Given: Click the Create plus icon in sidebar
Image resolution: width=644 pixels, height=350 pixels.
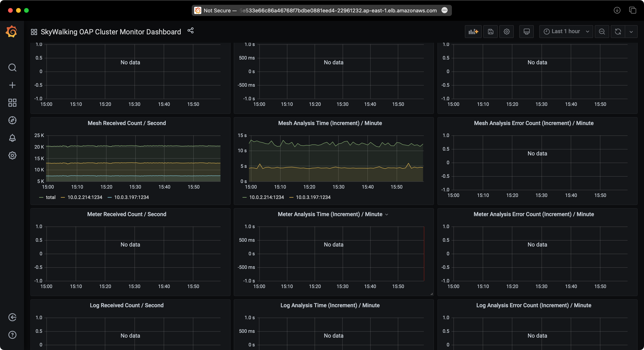Looking at the screenshot, I should [x=12, y=85].
